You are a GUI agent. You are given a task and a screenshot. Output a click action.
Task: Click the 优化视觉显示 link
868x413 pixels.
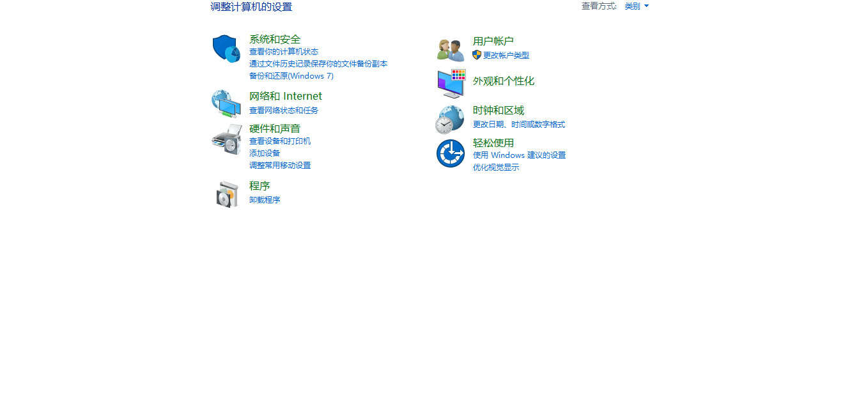tap(496, 168)
